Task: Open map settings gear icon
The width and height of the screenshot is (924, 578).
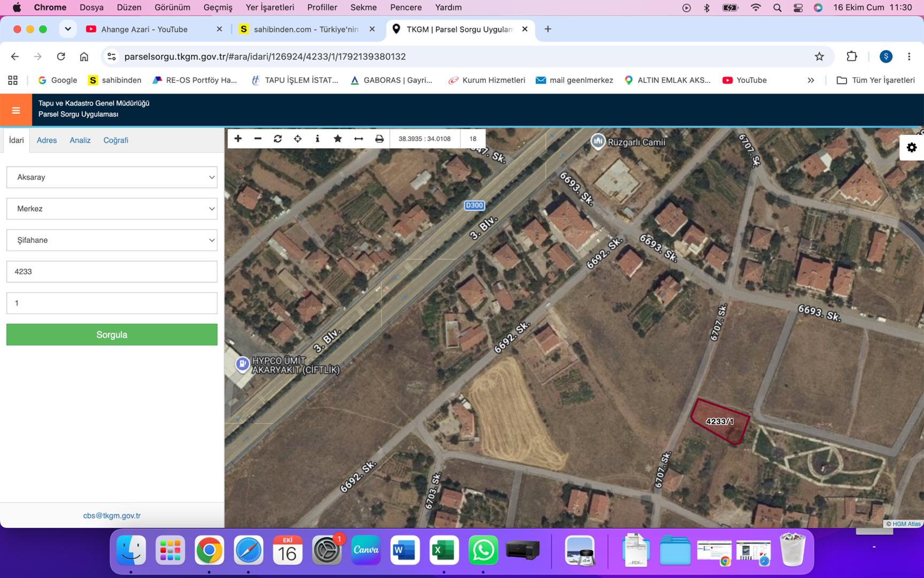Action: tap(912, 148)
